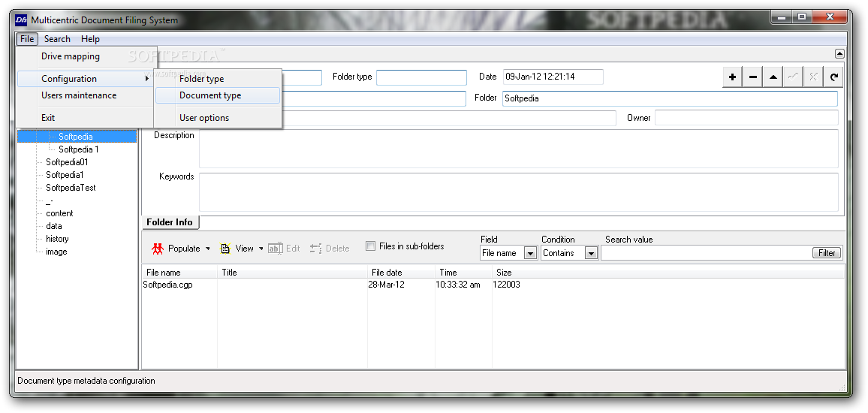Click the 28-Mar-12 file date cell
Viewport: 868px width, 413px height.
386,285
